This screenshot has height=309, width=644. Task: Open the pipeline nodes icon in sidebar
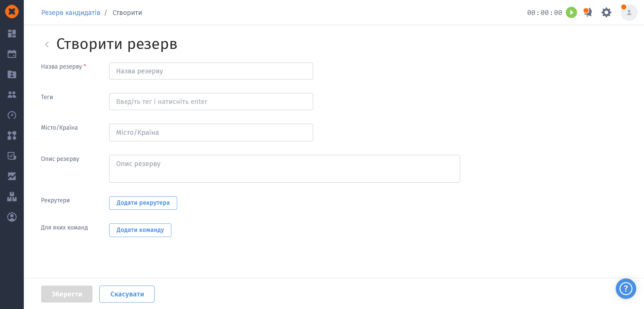12,135
